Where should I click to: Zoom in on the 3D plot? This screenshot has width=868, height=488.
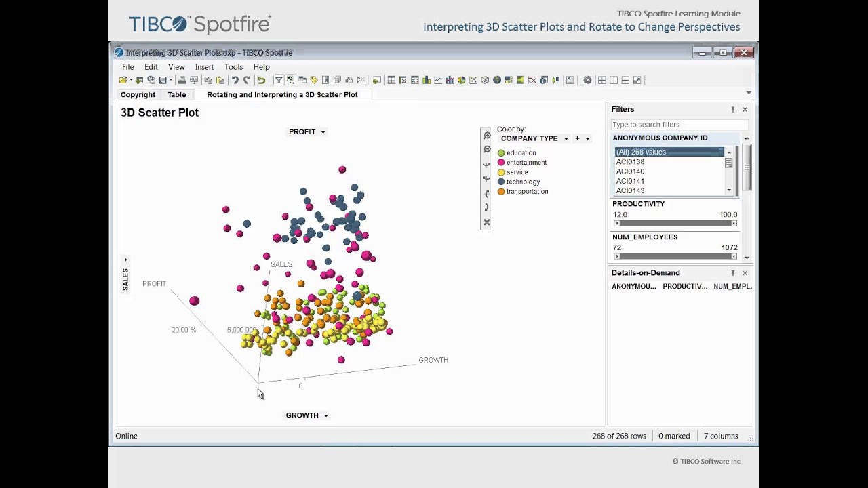[486, 136]
